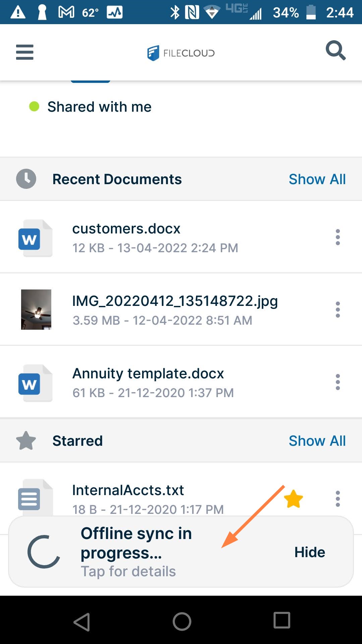
Task: Open the Shared with me item
Action: [99, 107]
